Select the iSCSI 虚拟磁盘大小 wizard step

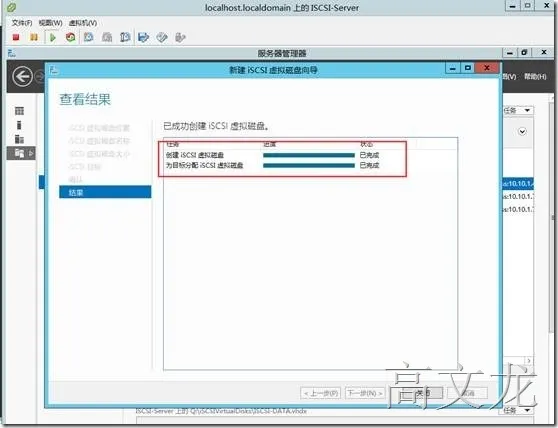(99, 154)
